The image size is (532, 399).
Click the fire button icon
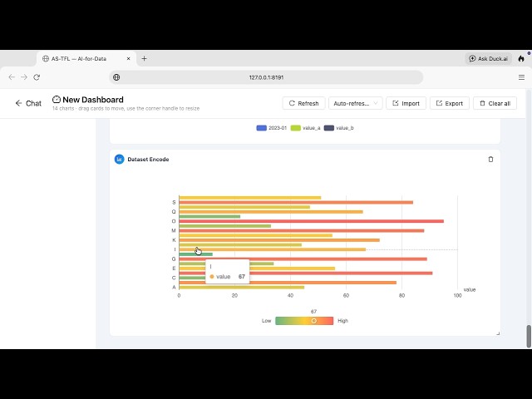click(x=521, y=59)
